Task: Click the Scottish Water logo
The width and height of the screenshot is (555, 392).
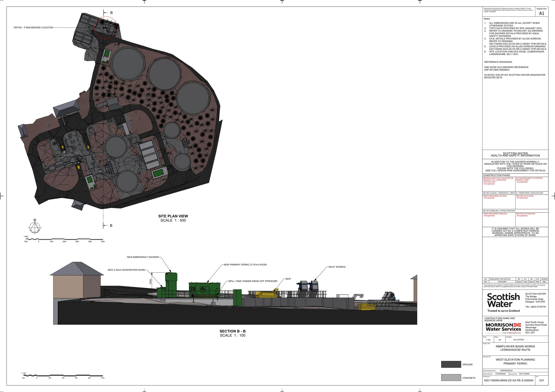Action: point(503,302)
